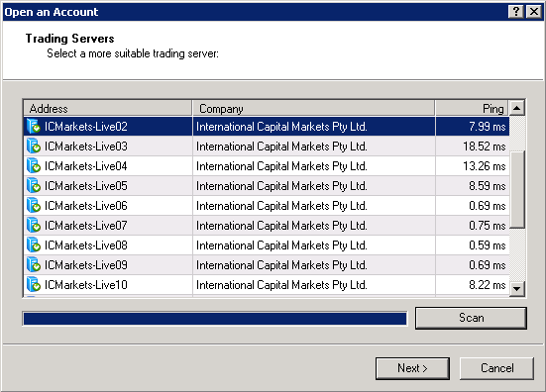Click the server icon for ICMarkets-Live06
Image resolution: width=546 pixels, height=392 pixels.
click(34, 206)
